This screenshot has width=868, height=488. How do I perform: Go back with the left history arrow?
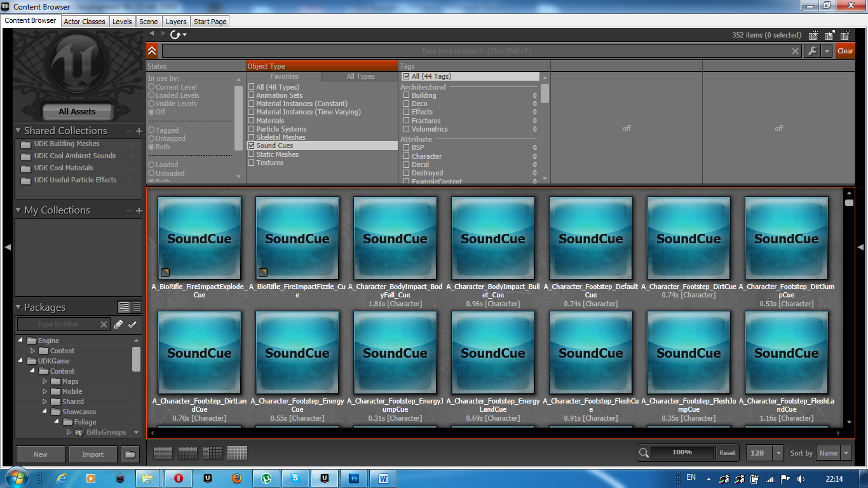click(152, 34)
